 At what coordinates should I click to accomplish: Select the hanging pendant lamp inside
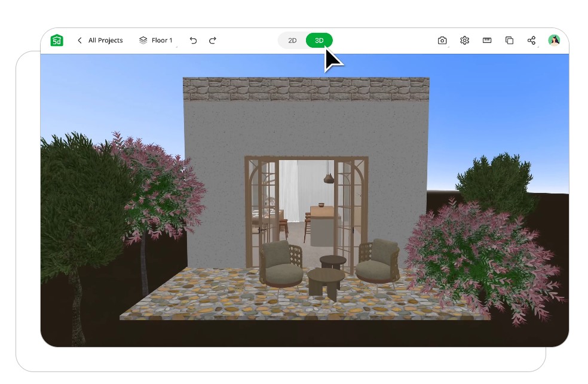tap(329, 177)
